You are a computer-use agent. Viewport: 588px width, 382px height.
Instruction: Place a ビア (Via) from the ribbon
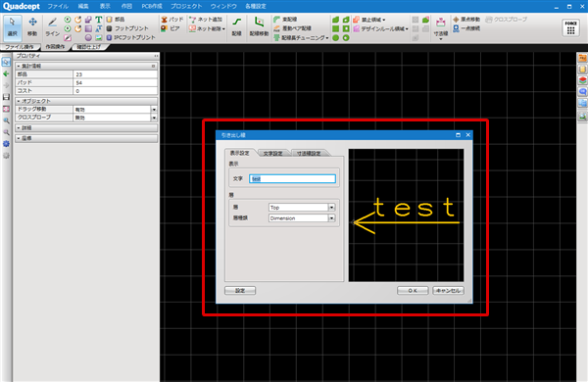click(171, 28)
